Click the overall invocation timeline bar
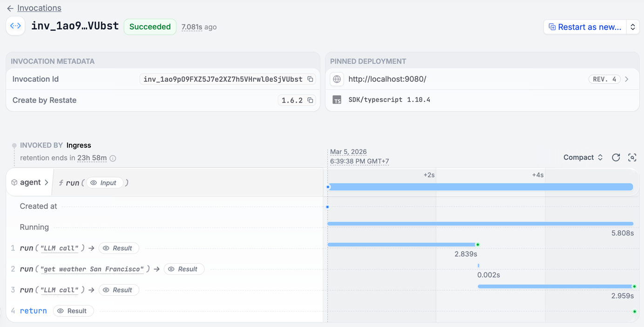Screen dimensions: 644x327 (x=481, y=187)
